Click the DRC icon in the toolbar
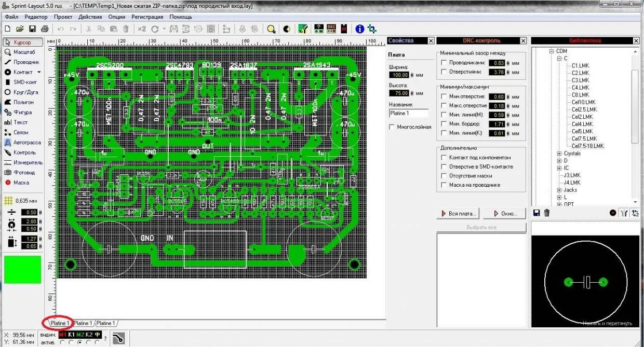The height and width of the screenshot is (347, 644). pyautogui.click(x=331, y=29)
